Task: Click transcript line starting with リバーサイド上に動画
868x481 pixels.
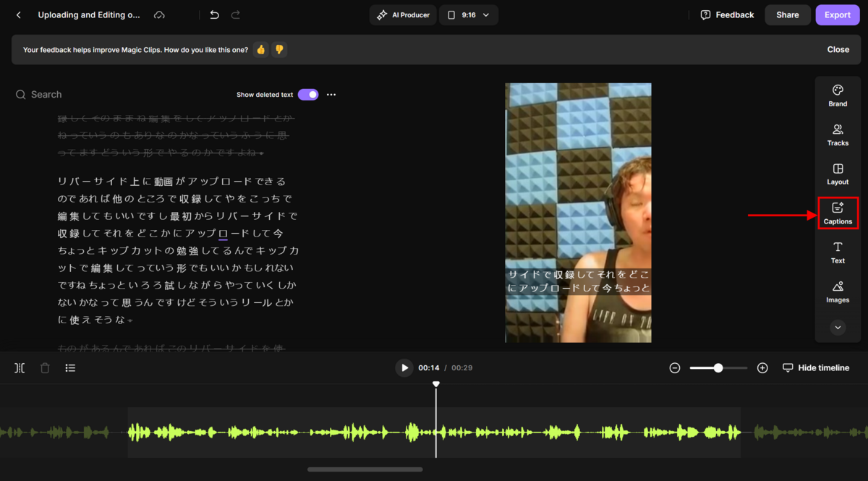Action: tap(171, 182)
